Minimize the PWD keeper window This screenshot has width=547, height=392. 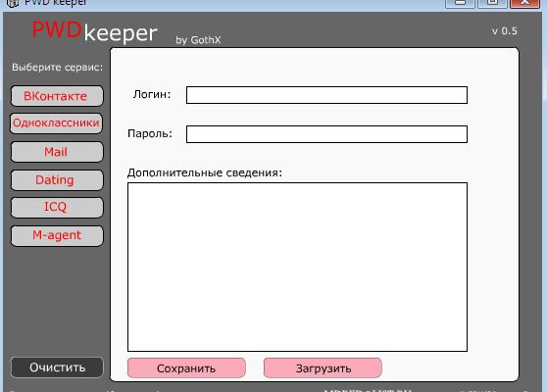(460, 3)
